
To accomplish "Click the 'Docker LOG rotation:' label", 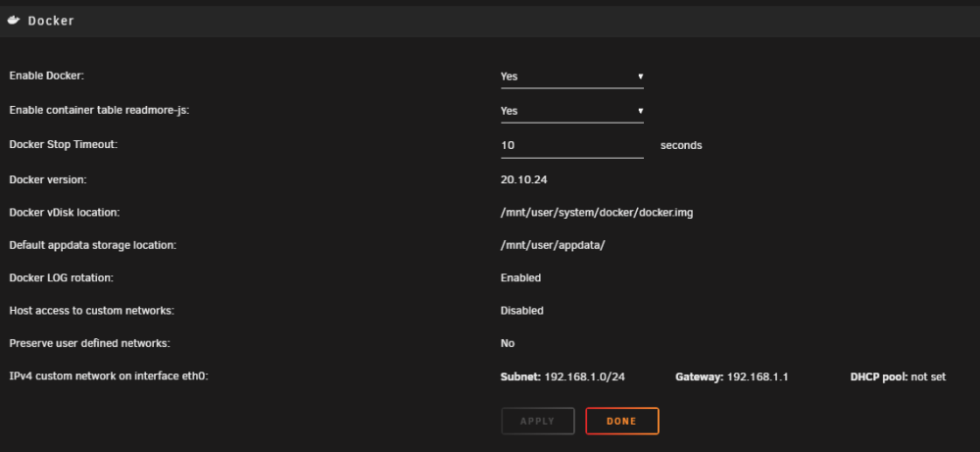I will pos(61,277).
